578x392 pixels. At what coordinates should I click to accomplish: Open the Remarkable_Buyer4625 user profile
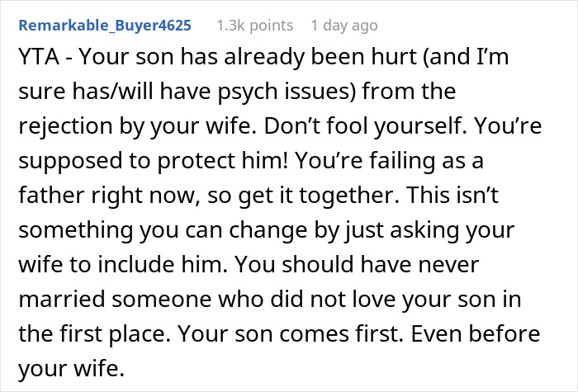pyautogui.click(x=103, y=26)
